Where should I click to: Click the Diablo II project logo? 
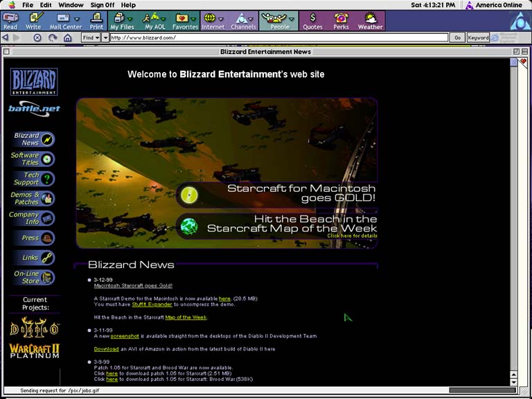point(34,328)
